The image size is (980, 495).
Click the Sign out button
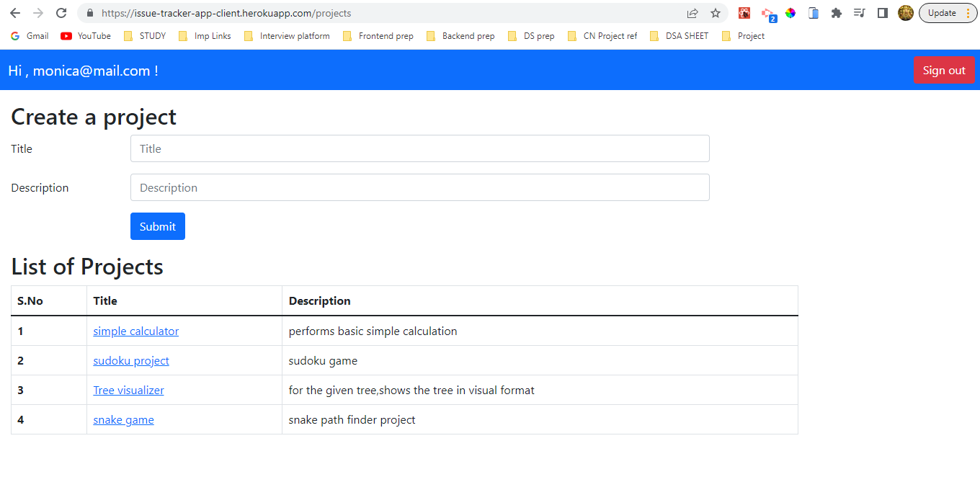point(944,70)
